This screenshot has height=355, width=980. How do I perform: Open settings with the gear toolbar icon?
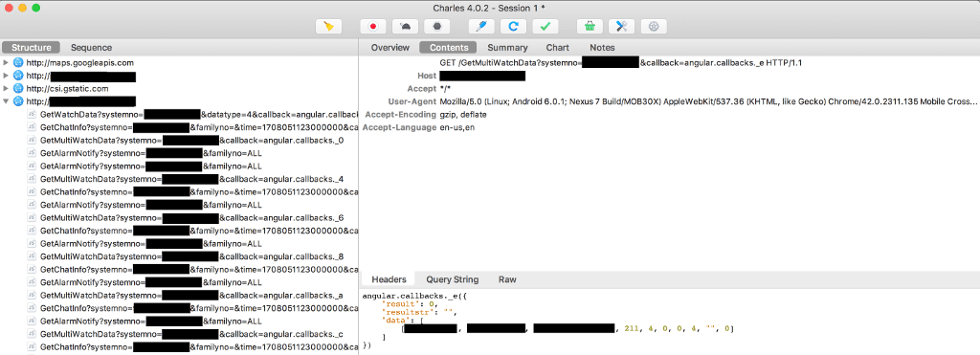coord(654,26)
